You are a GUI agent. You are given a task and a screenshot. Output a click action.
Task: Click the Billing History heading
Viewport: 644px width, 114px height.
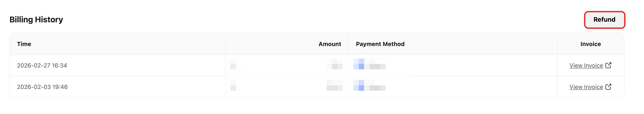[x=36, y=19]
